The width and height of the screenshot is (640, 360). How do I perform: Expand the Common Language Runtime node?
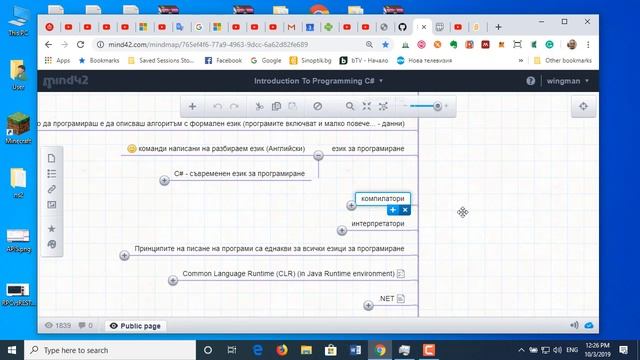(x=173, y=280)
